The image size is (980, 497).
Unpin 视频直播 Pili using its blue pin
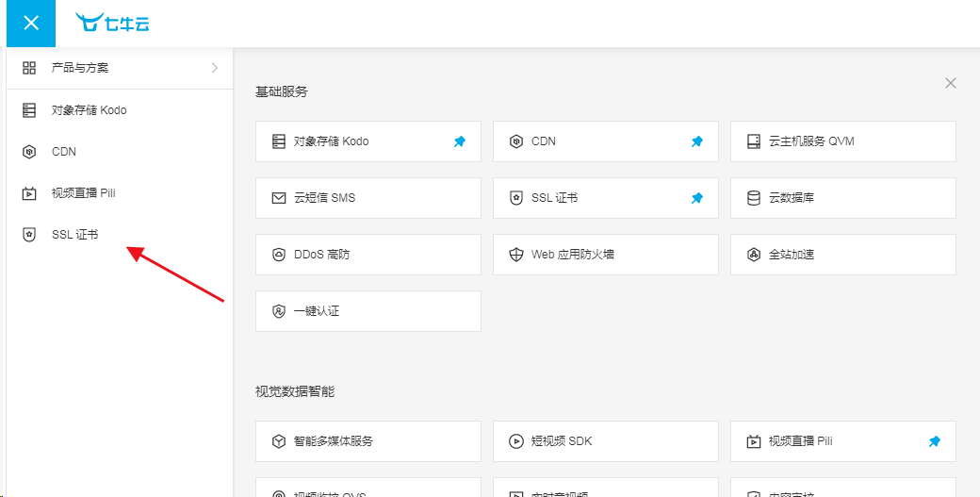(935, 442)
